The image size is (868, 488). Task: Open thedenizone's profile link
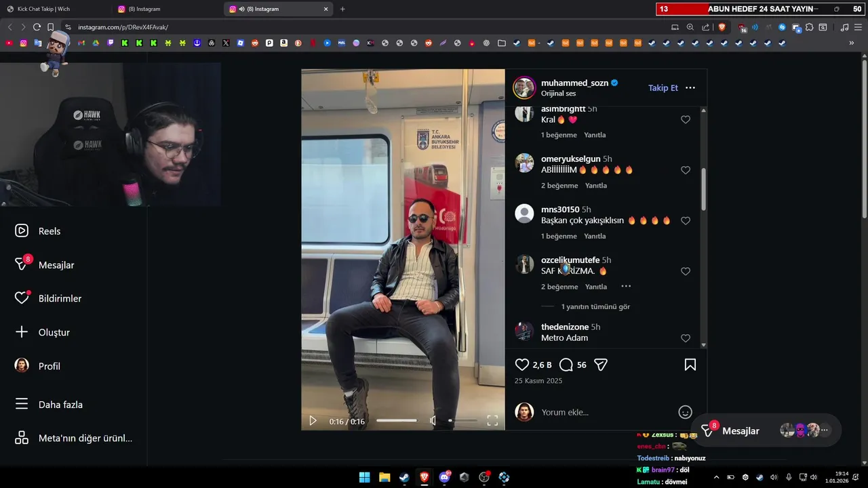click(x=565, y=327)
